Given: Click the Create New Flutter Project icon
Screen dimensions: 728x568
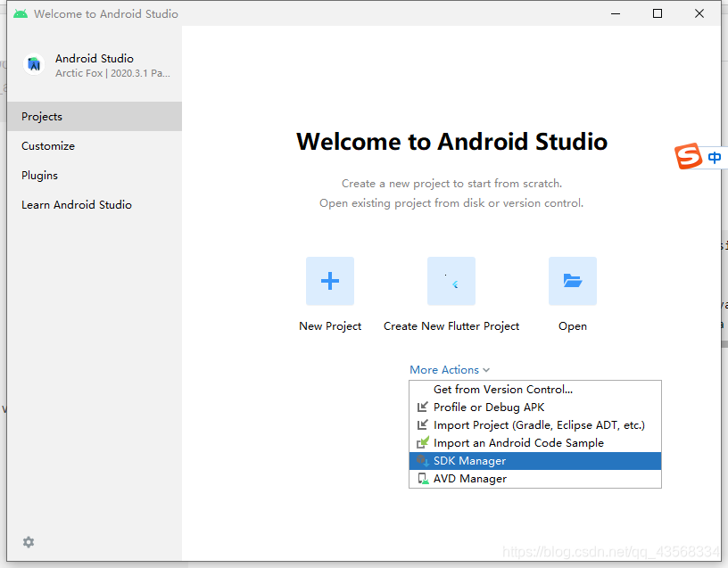Looking at the screenshot, I should click(x=451, y=281).
